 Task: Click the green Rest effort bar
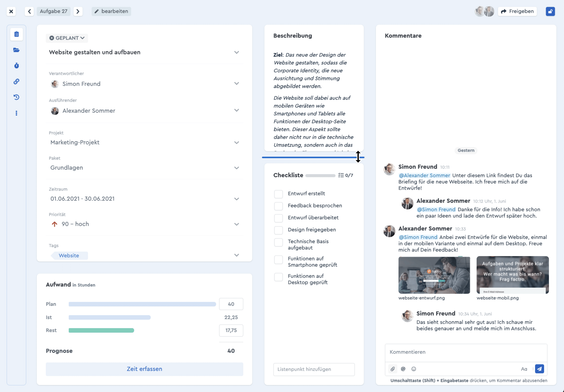pos(101,330)
